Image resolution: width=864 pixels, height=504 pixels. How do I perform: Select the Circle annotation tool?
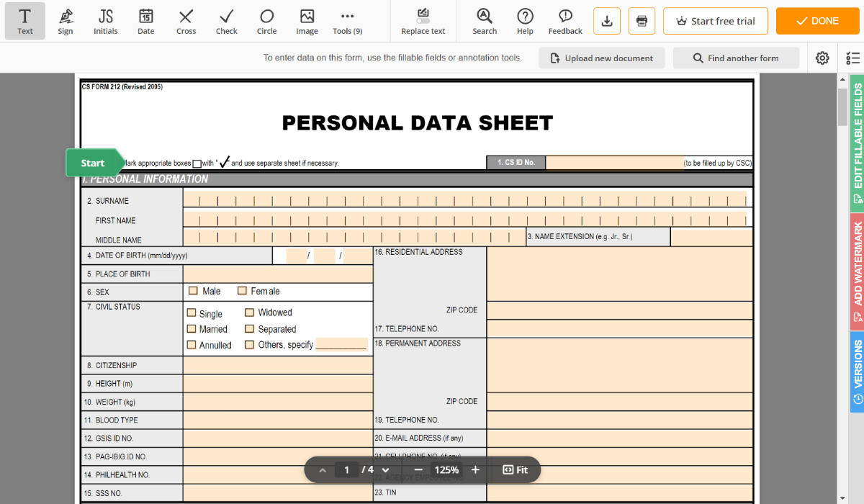coord(266,21)
